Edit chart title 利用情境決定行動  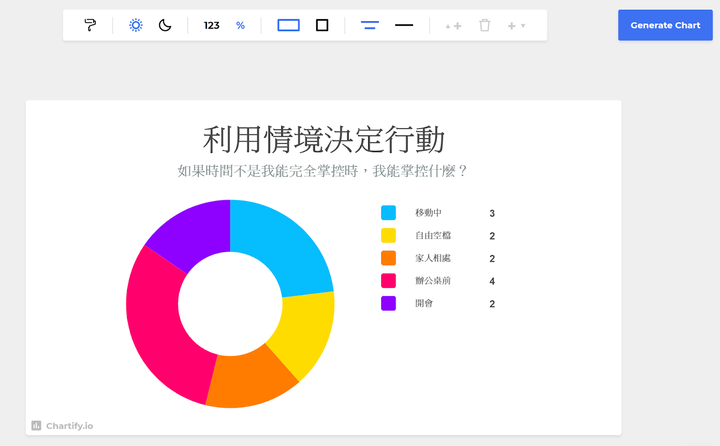pyautogui.click(x=324, y=140)
